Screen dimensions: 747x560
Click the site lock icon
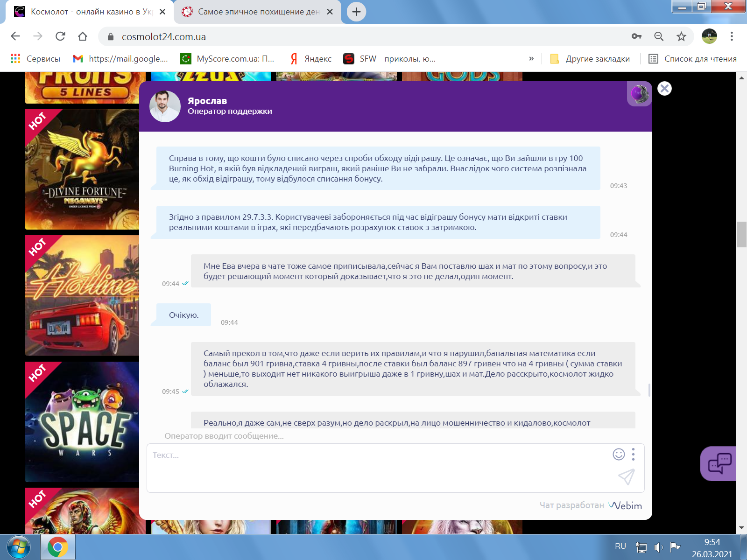coord(111,36)
